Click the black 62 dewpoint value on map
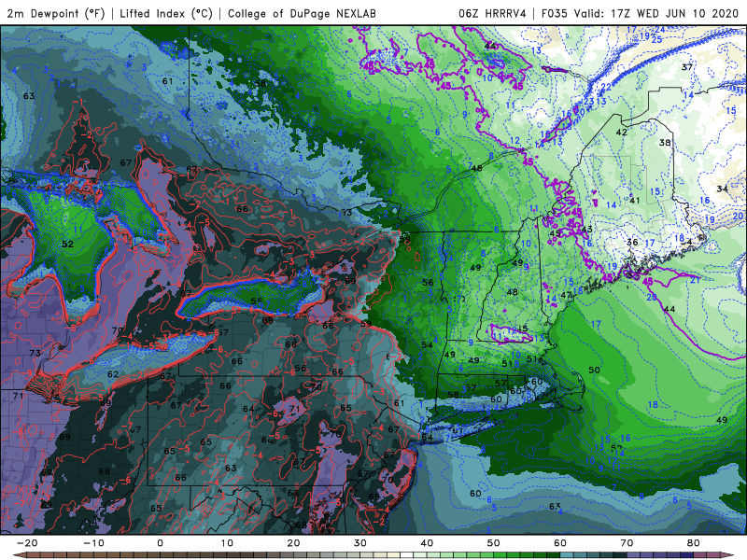 click(x=113, y=374)
